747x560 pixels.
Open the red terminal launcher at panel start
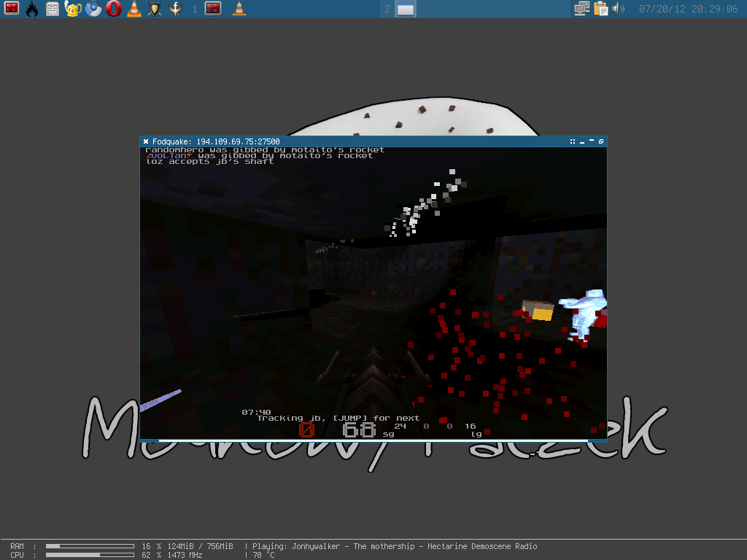(x=12, y=9)
